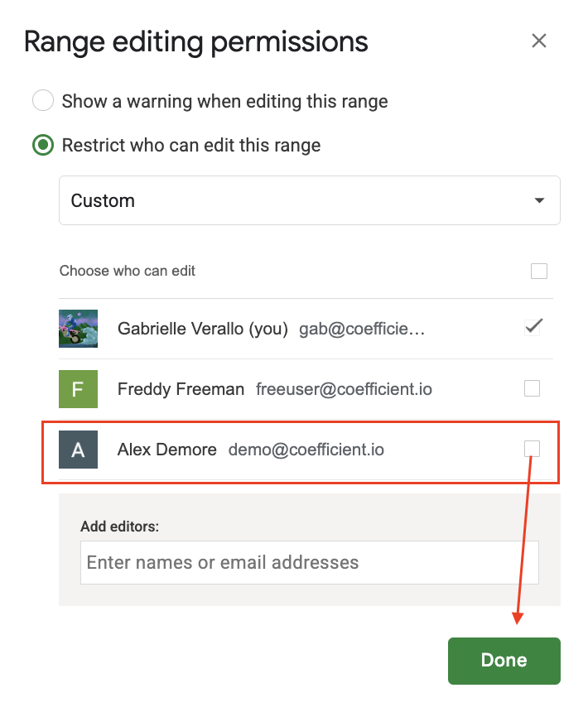Click the dropdown arrow beside Custom

click(539, 200)
